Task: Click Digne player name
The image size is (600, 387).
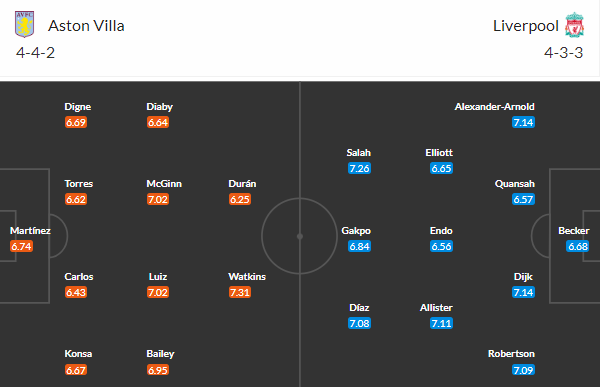Action: point(78,107)
